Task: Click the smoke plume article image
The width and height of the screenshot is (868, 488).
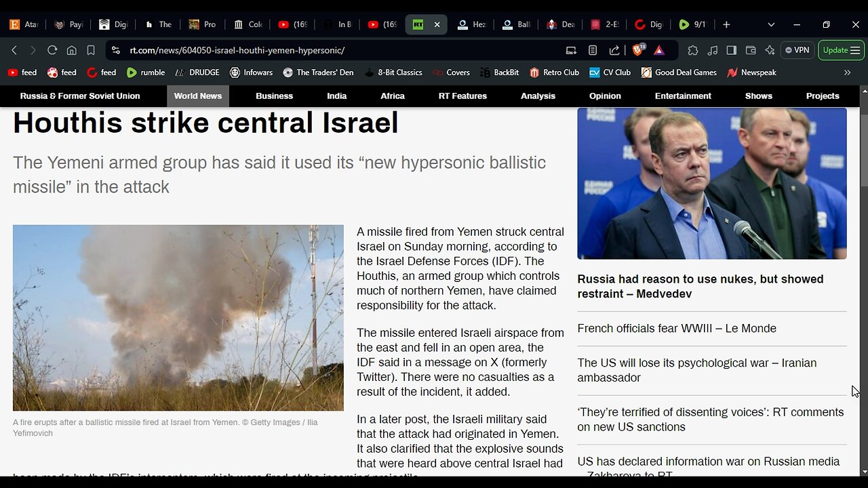Action: tap(178, 318)
